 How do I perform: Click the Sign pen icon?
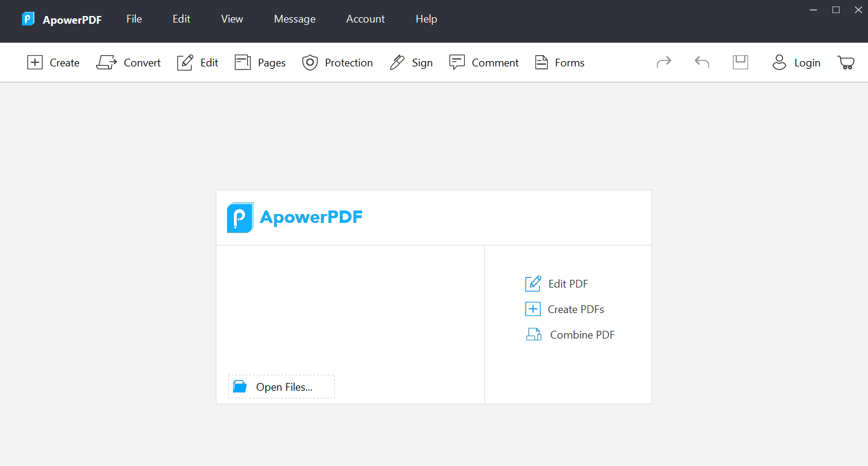[397, 62]
